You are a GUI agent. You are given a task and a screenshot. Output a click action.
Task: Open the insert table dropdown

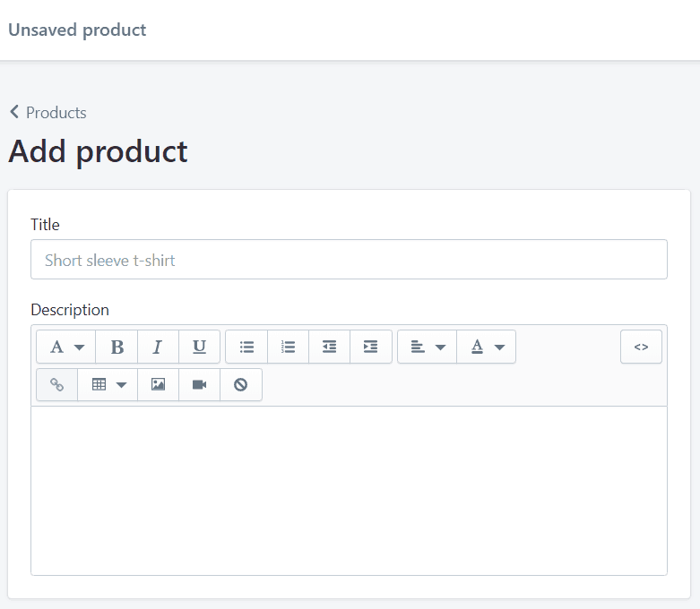(x=108, y=385)
